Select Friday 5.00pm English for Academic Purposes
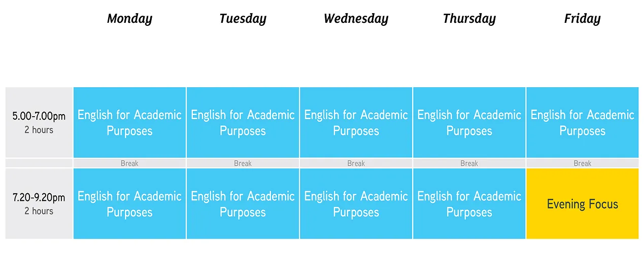Viewport: 644px width, 279px height. pos(582,122)
